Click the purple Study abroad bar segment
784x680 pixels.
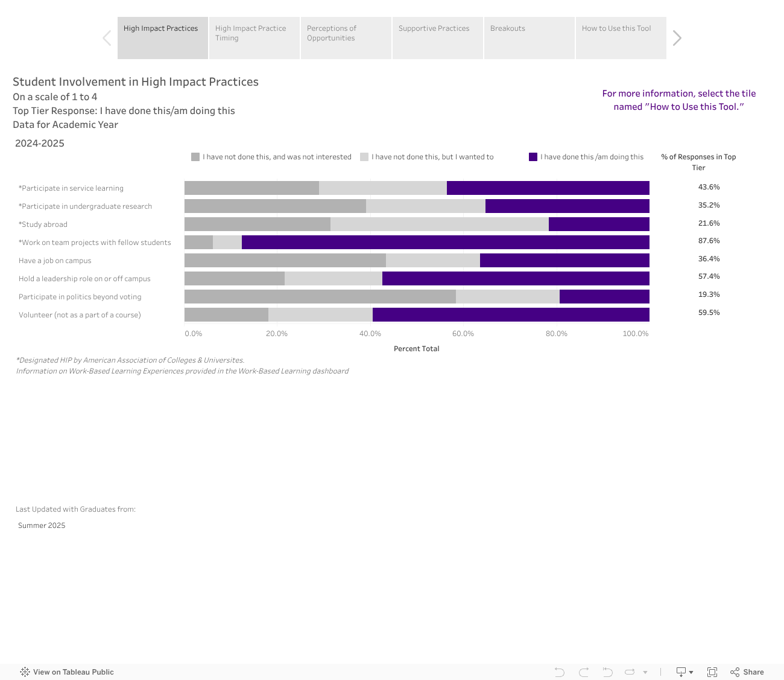[598, 224]
